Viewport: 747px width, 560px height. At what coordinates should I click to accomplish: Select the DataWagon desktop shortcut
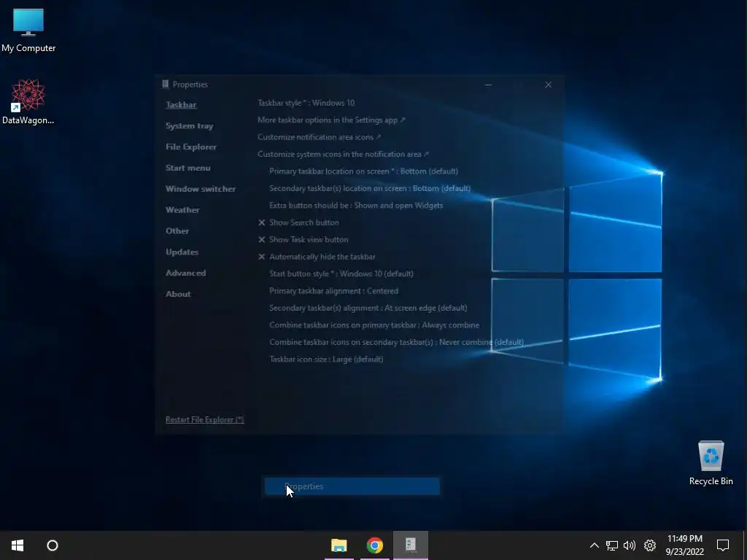28,101
